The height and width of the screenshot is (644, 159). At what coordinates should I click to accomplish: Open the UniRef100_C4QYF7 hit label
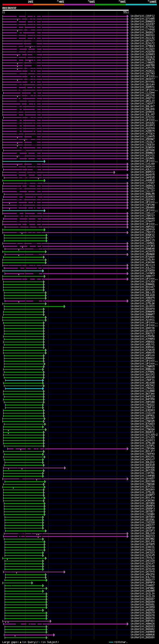[x=143, y=104]
